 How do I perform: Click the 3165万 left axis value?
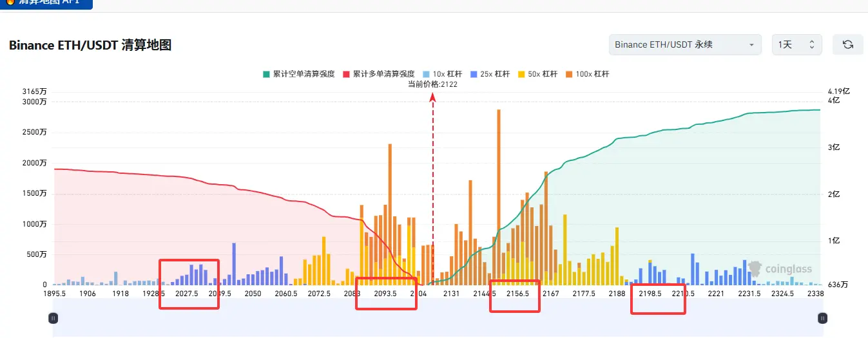click(34, 91)
